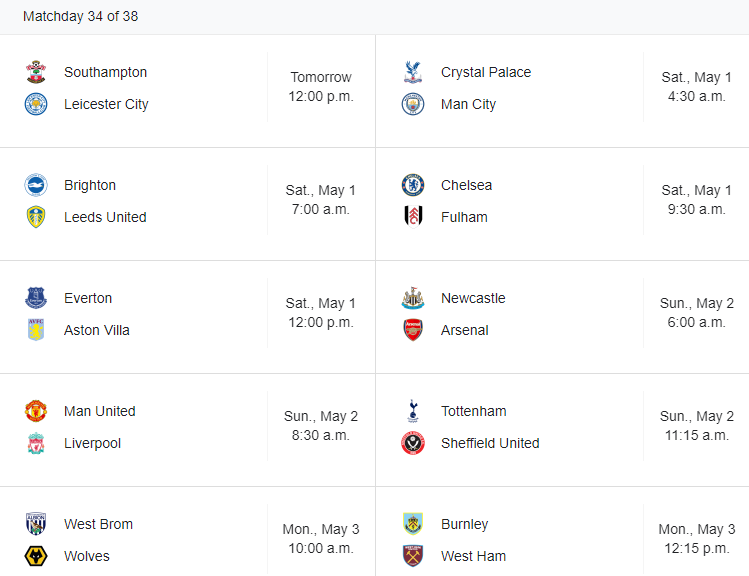Click the Crystal Palace eagle crest
The height and width of the screenshot is (576, 749).
413,72
